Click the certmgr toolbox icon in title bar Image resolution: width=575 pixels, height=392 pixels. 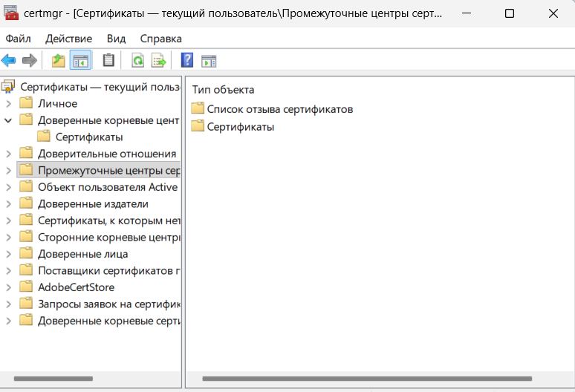10,13
